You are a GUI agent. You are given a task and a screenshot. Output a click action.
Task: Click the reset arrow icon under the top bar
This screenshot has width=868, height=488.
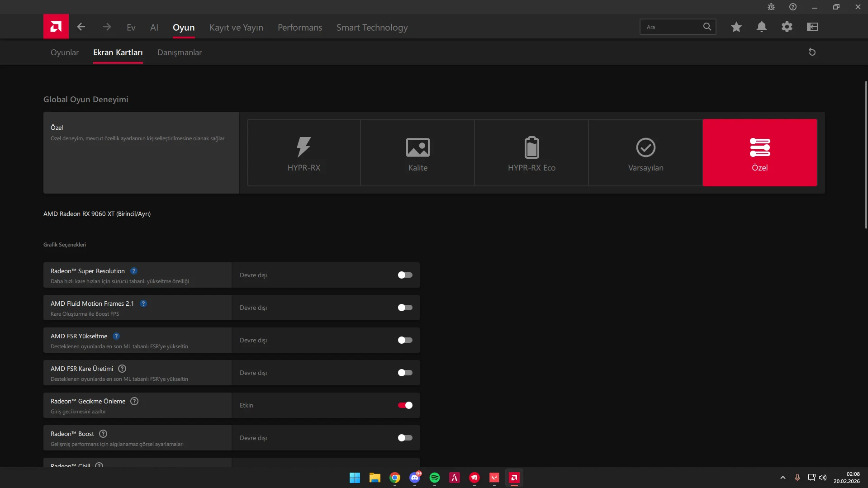(x=812, y=52)
